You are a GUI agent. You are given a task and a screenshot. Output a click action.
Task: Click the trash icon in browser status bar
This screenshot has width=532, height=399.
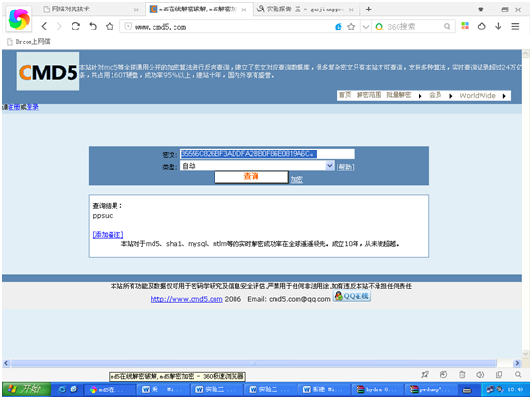(461, 374)
